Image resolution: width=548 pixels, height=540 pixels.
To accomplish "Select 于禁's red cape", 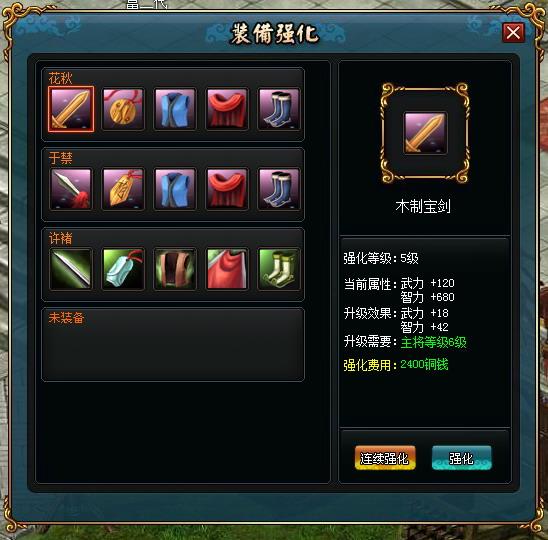I will click(x=227, y=189).
